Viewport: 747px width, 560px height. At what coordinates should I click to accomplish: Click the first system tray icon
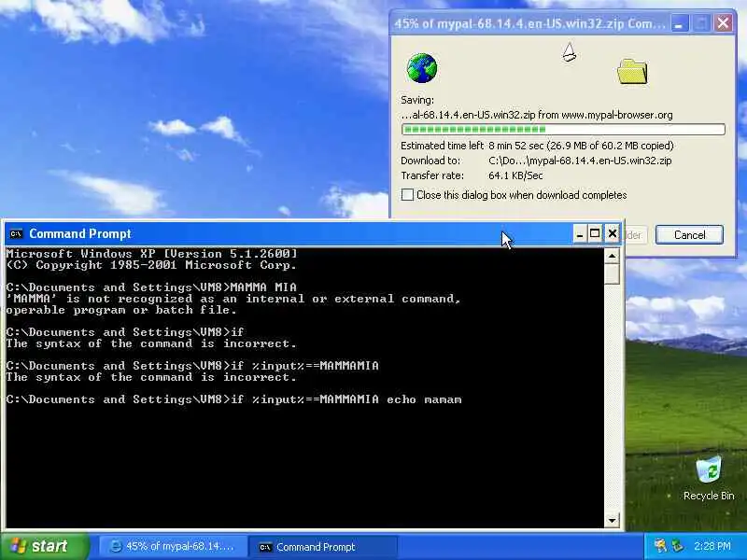click(x=660, y=546)
